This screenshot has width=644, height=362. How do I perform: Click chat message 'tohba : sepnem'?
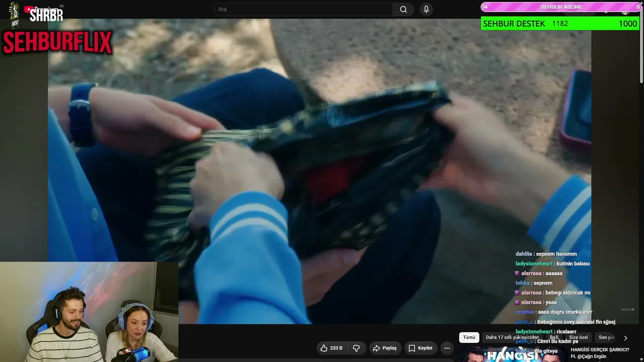coord(534,283)
